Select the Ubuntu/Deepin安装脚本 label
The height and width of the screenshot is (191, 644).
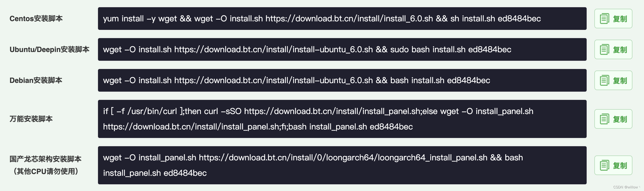(x=49, y=49)
